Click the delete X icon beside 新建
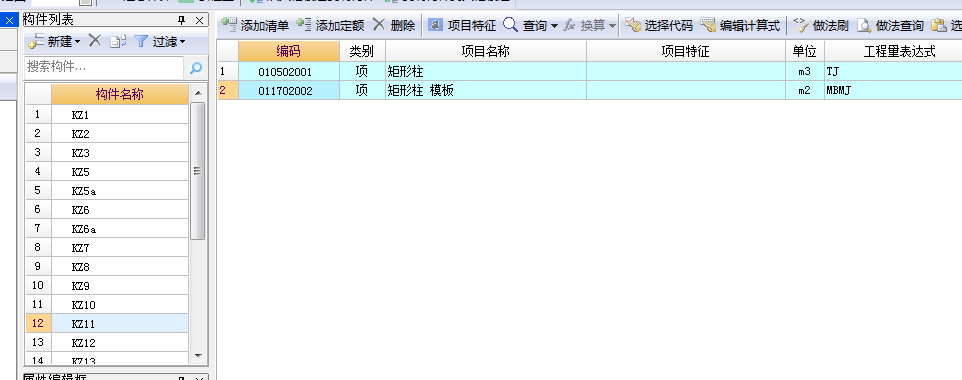This screenshot has height=380, width=962. (x=94, y=41)
